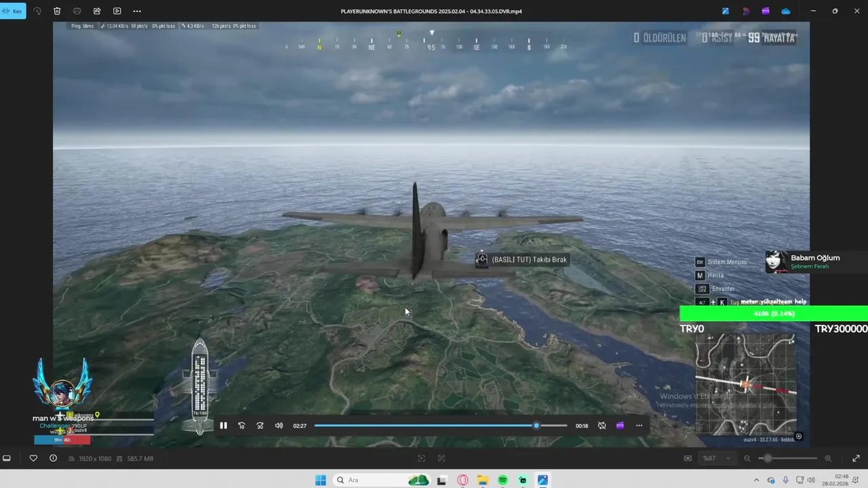This screenshot has height=488, width=868.
Task: Open the Windows Start menu
Action: [320, 480]
